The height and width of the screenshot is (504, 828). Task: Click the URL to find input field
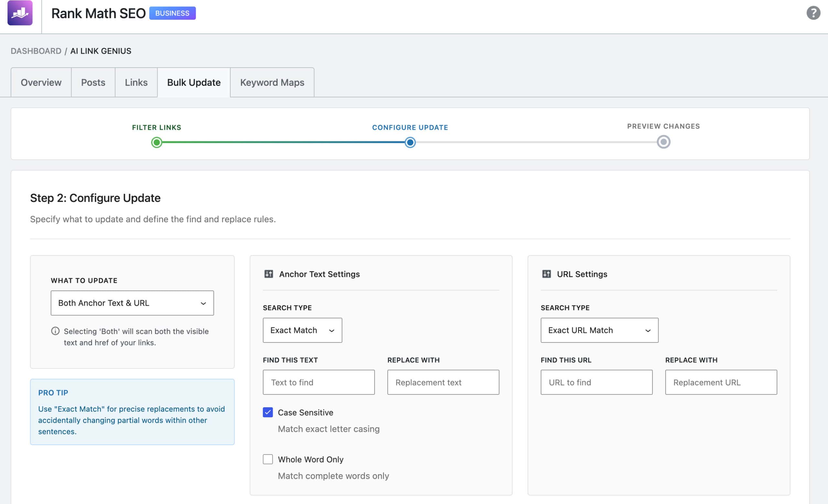point(596,382)
